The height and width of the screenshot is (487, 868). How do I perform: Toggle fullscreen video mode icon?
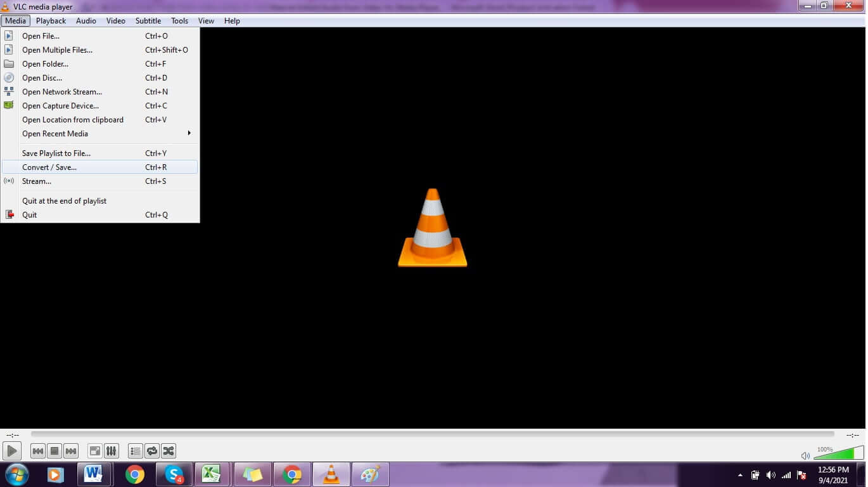94,451
